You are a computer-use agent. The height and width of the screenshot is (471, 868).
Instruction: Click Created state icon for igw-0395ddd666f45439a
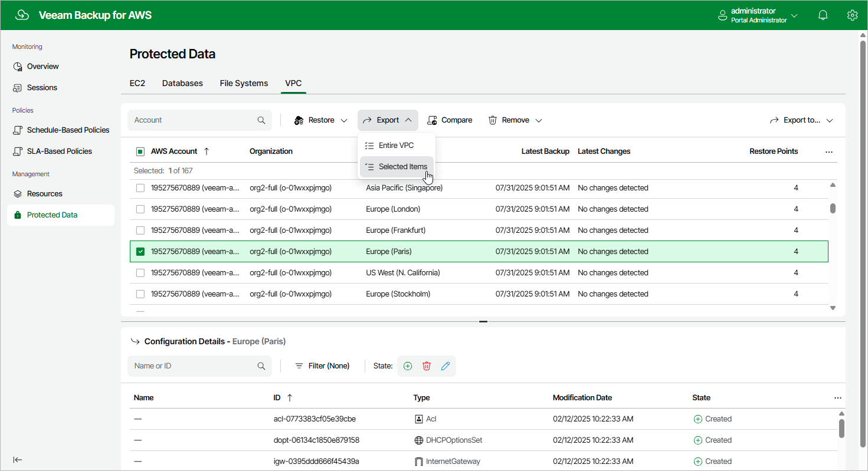(x=697, y=462)
